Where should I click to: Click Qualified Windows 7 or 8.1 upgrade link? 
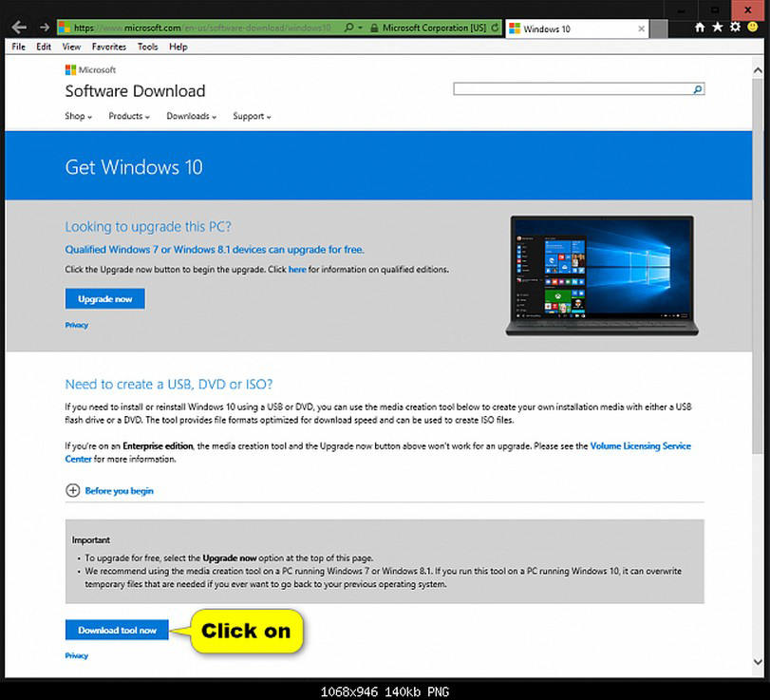click(215, 250)
